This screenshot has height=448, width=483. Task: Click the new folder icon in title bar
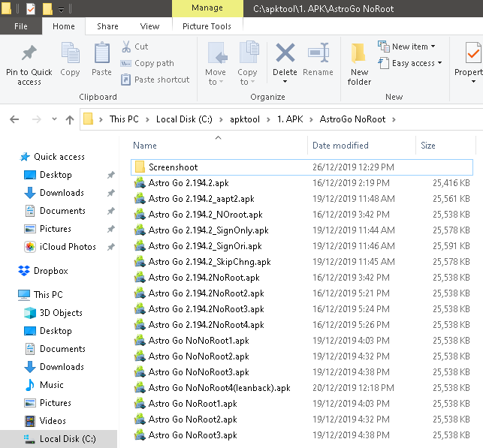[47, 8]
